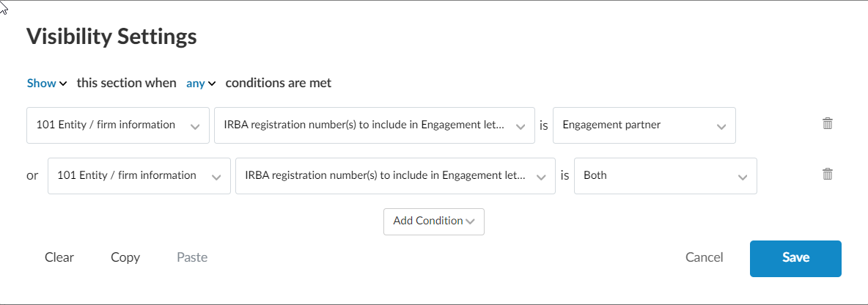The image size is (868, 305).
Task: Save the visibility settings
Action: pos(795,258)
